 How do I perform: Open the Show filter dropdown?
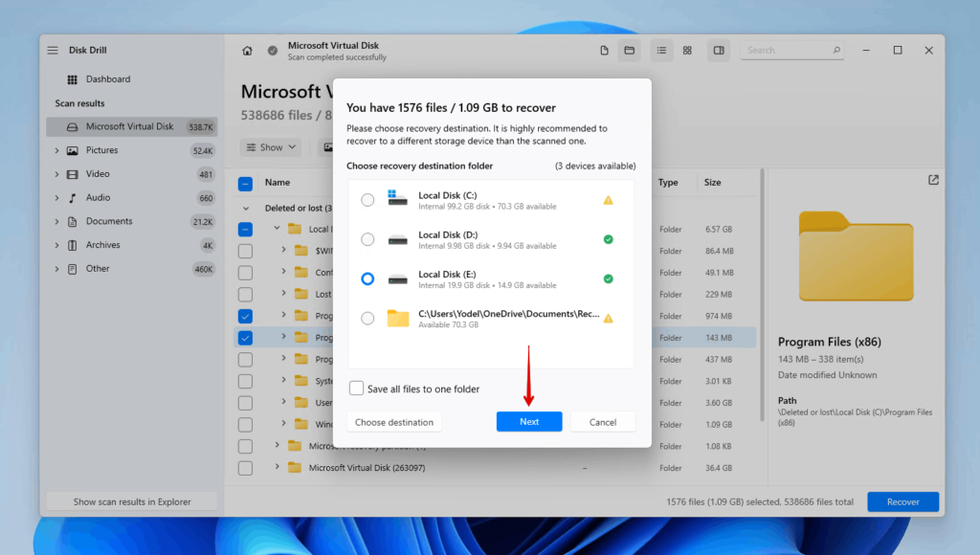point(270,146)
